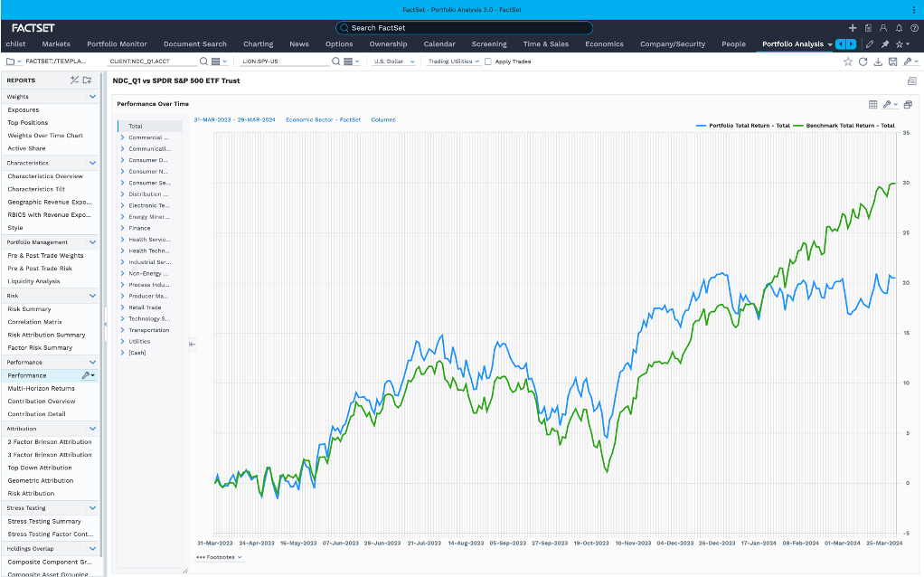Collapse the Characteristics section
The image size is (924, 577).
92,163
